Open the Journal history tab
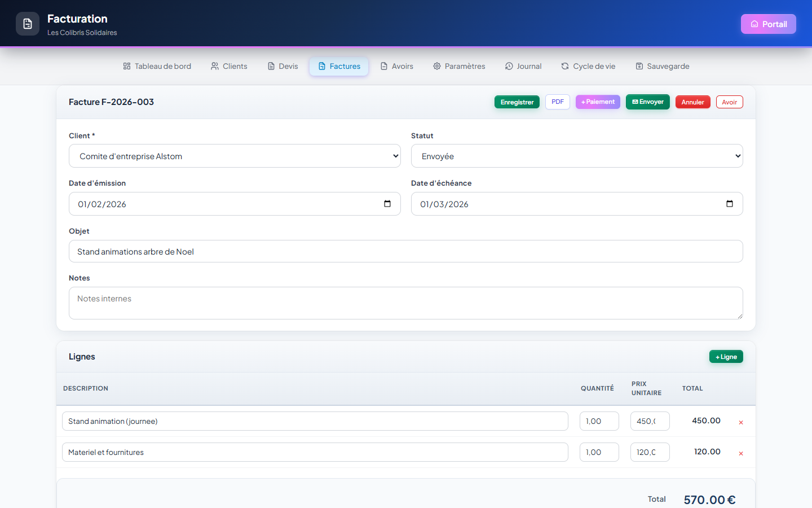Screen dimensions: 812x508 [x=523, y=66]
